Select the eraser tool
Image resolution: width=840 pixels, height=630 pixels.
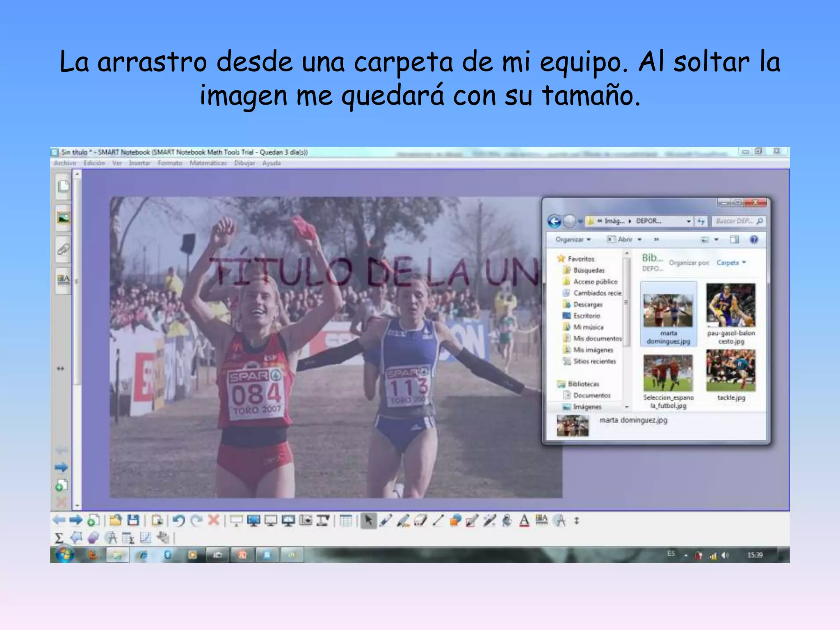coord(420,521)
